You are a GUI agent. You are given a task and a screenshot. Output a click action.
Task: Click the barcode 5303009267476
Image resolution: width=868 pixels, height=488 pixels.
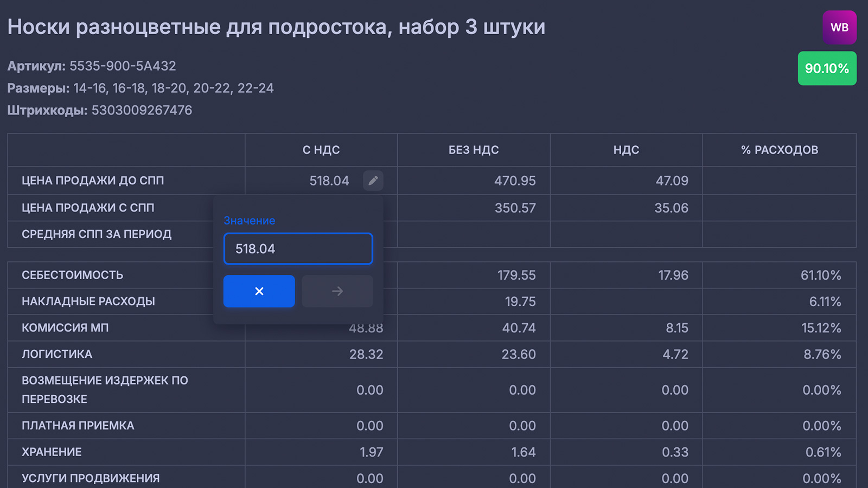coord(142,110)
